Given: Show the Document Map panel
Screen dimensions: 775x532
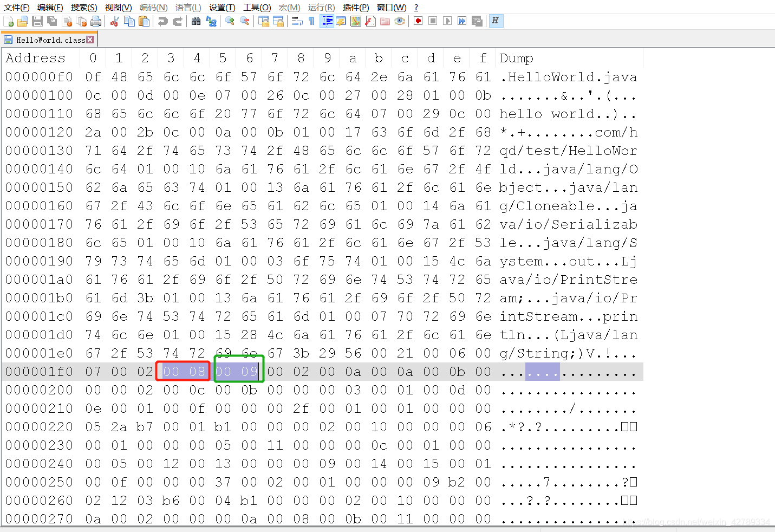Looking at the screenshot, I should tap(356, 21).
